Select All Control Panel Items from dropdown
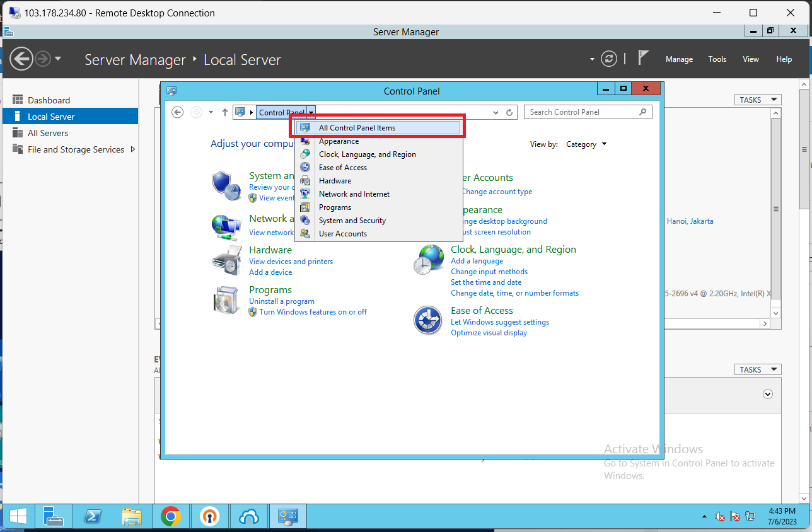The image size is (812, 532). (x=378, y=127)
